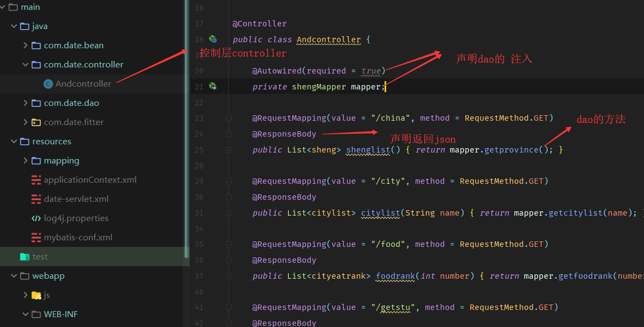
Task: Toggle fold marker at line 35
Action: pyautogui.click(x=229, y=245)
